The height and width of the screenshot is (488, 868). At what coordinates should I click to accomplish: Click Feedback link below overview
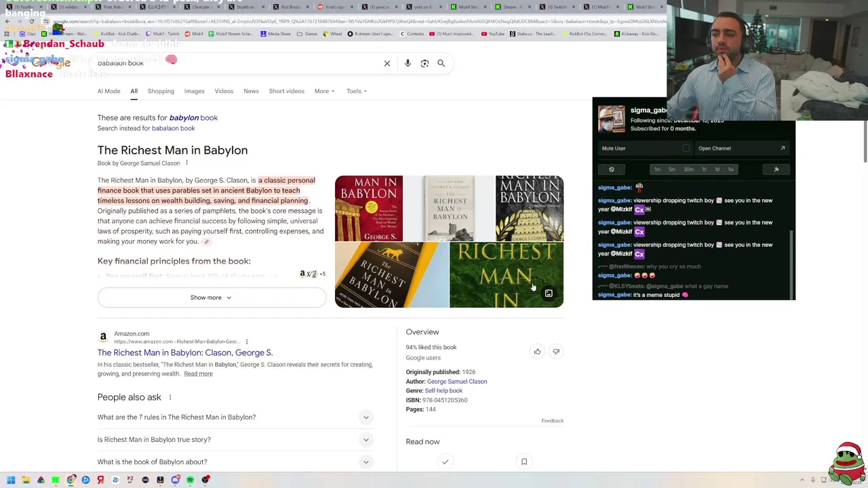pyautogui.click(x=552, y=421)
